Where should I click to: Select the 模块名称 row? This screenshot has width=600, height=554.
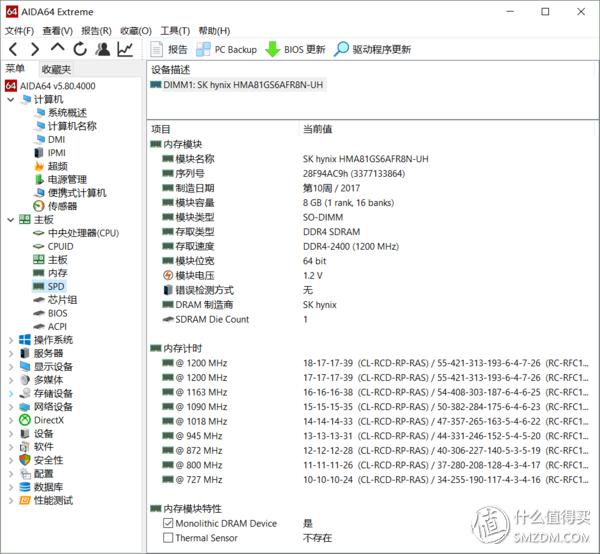click(x=371, y=159)
